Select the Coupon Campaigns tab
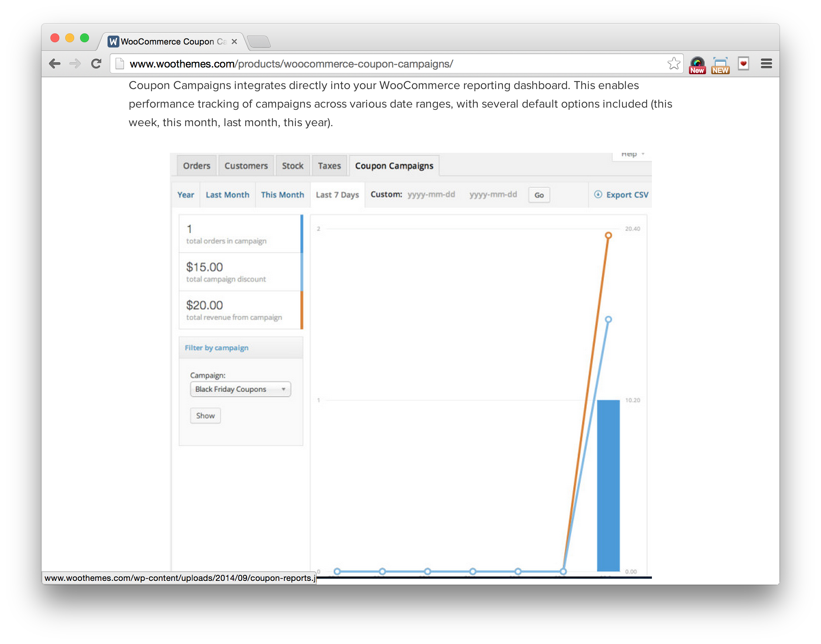821x644 pixels. [x=394, y=166]
